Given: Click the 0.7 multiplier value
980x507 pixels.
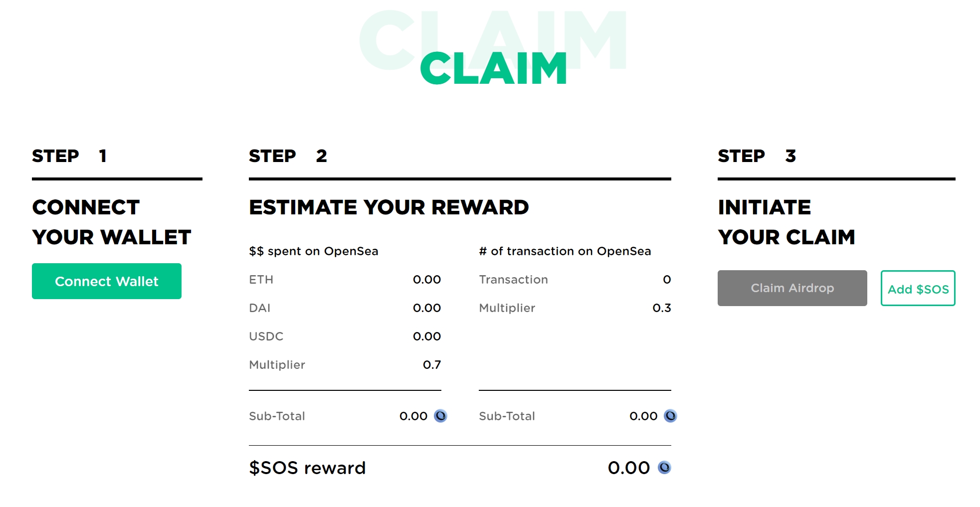Looking at the screenshot, I should pos(431,365).
